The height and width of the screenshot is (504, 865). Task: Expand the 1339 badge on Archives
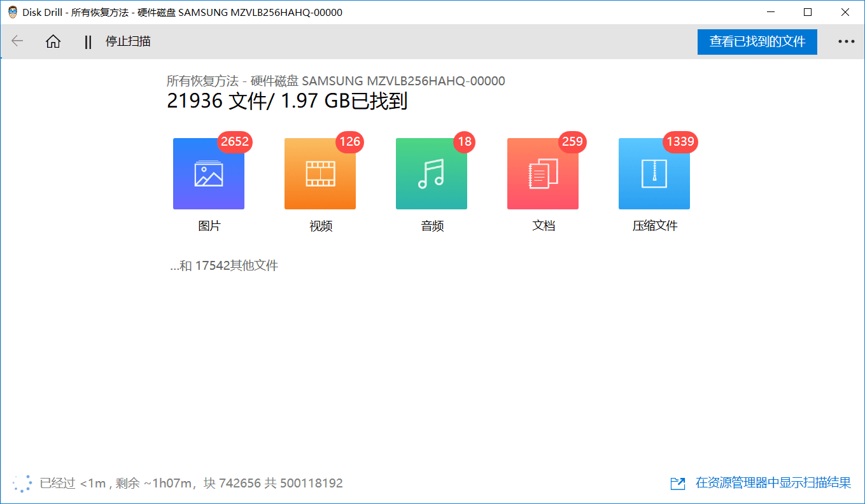[x=680, y=142]
